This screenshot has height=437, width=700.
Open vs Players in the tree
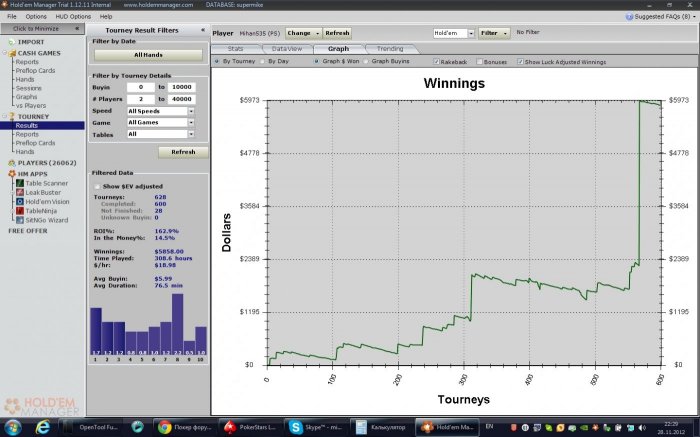click(x=31, y=106)
